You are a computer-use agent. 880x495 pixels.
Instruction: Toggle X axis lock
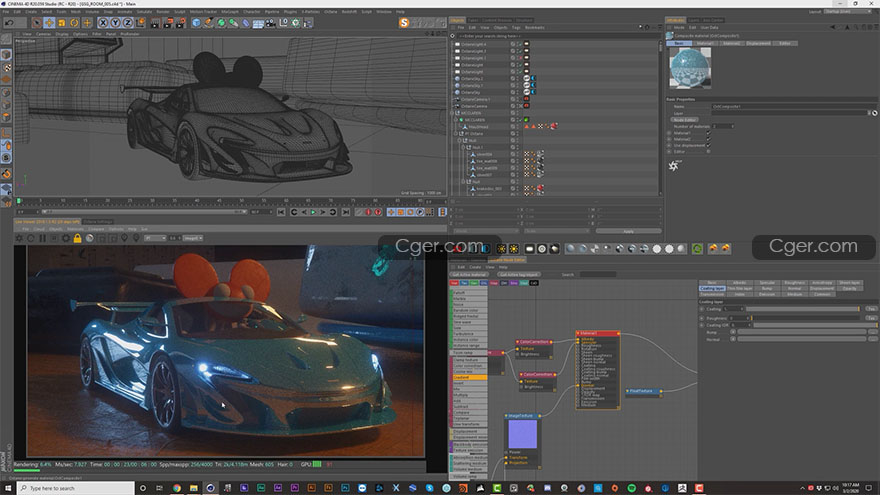pyautogui.click(x=103, y=23)
